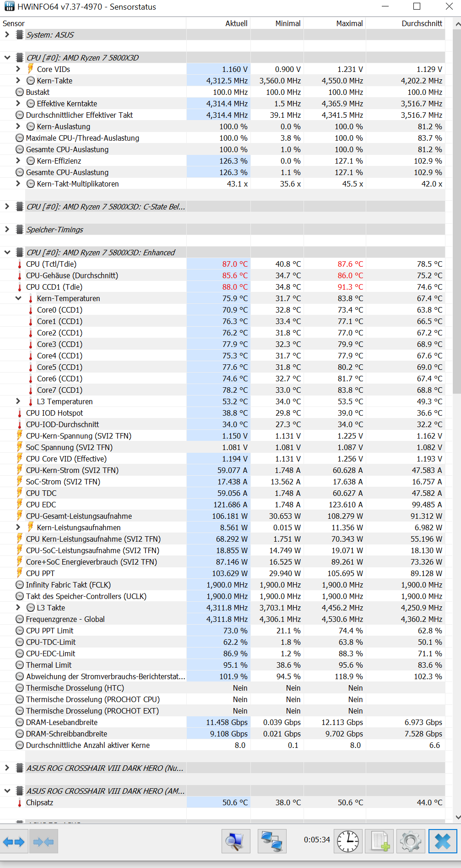
Task: Click the 87.0 °C current Tctl/Tdie value
Action: (235, 264)
